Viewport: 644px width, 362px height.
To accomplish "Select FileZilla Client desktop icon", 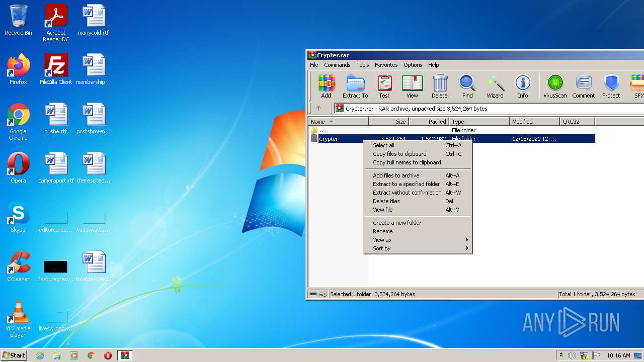I will click(x=56, y=69).
